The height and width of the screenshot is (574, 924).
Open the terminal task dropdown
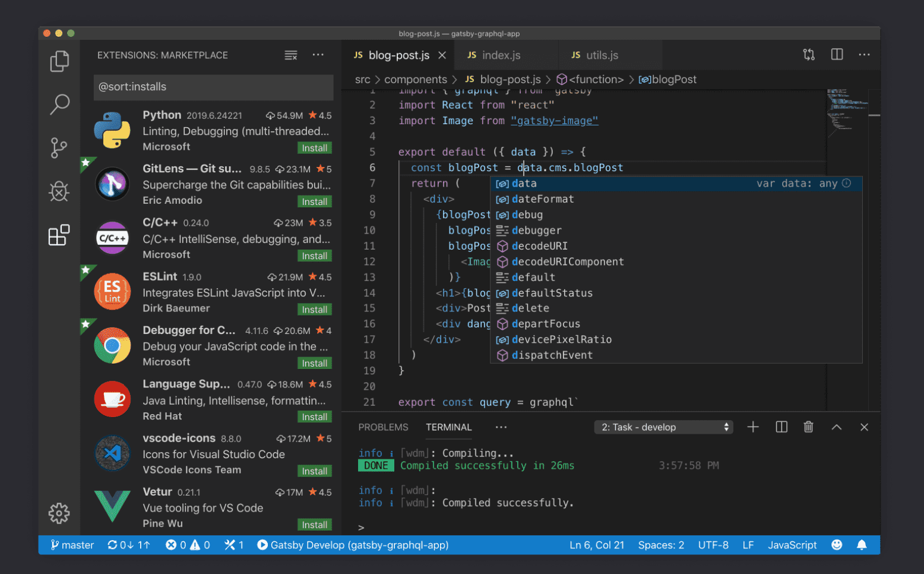[x=663, y=427]
